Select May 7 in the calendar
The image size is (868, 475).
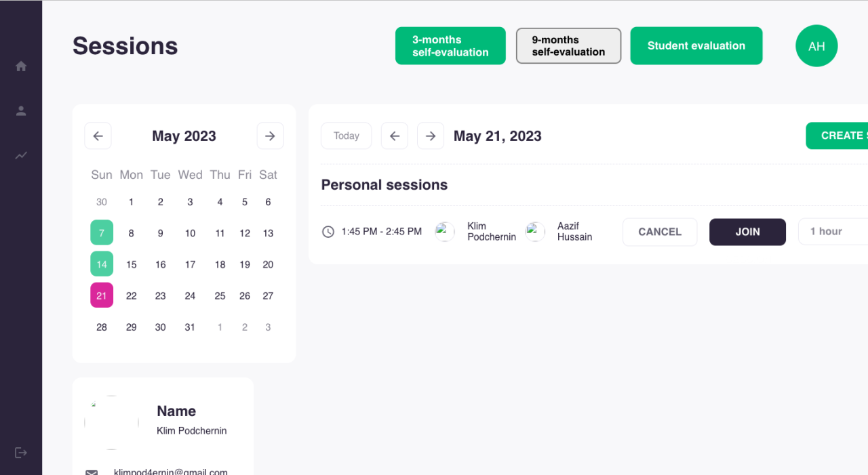(x=102, y=233)
